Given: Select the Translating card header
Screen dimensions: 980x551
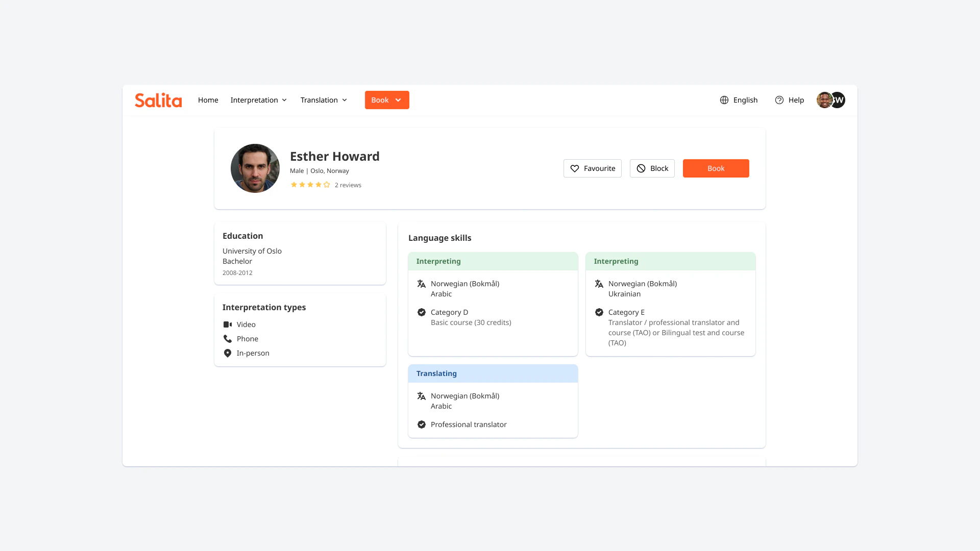Looking at the screenshot, I should pos(493,373).
